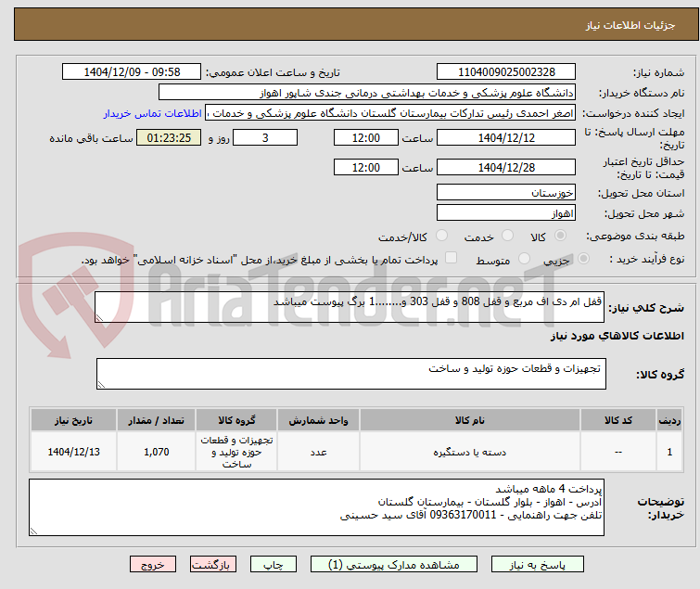Screen dimensions: 700x589
Task: Click the چاپ print button
Action: (x=274, y=564)
